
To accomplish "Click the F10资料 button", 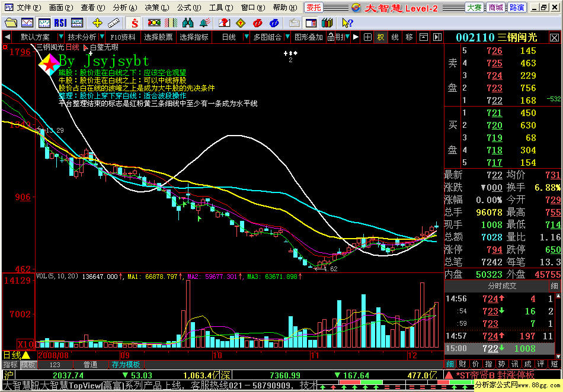I will pyautogui.click(x=123, y=37).
